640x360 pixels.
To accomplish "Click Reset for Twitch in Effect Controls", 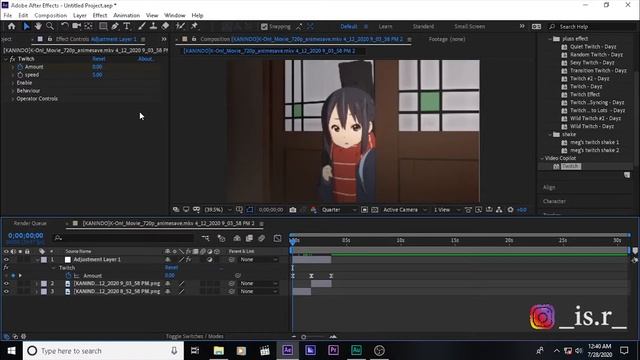I will 99,59.
